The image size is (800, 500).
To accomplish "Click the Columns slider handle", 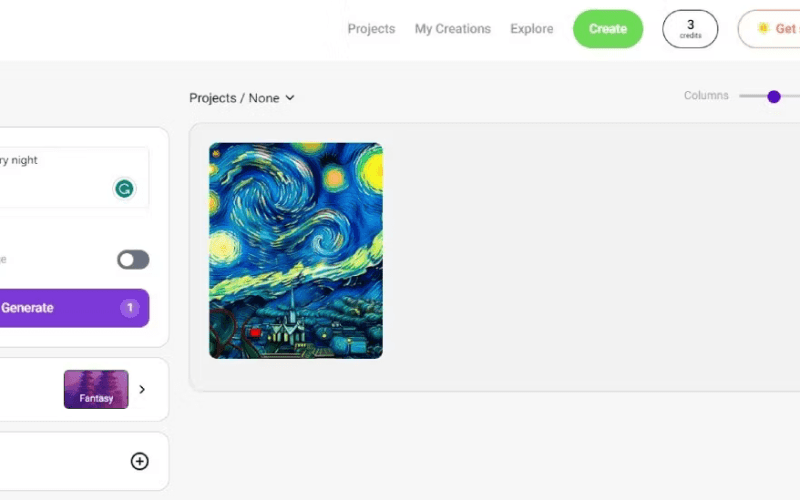I will pos(773,96).
